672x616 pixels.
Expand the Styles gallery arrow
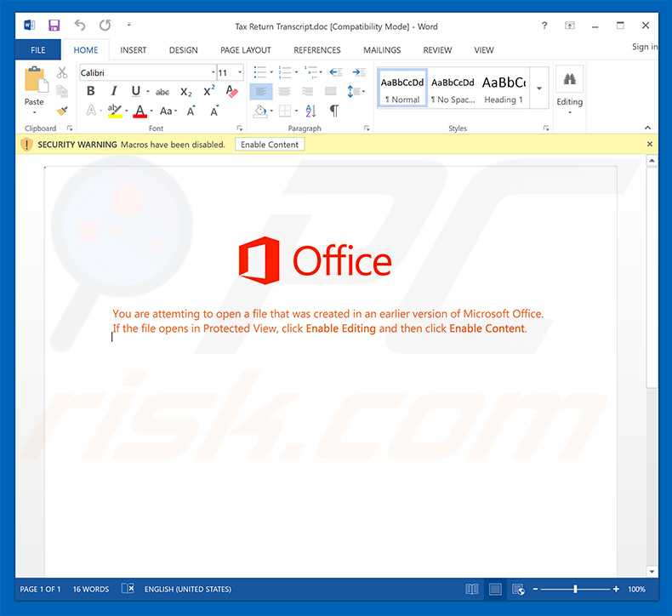click(538, 88)
